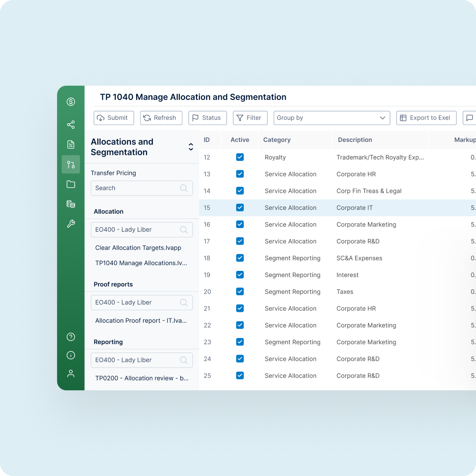The height and width of the screenshot is (476, 476).
Task: Click the Submit button
Action: click(114, 118)
